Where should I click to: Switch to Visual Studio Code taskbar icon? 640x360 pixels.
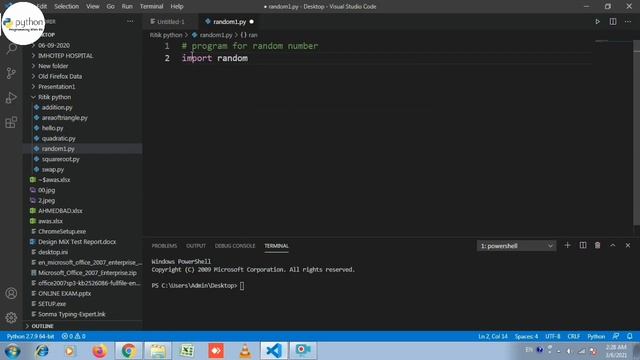click(x=274, y=351)
